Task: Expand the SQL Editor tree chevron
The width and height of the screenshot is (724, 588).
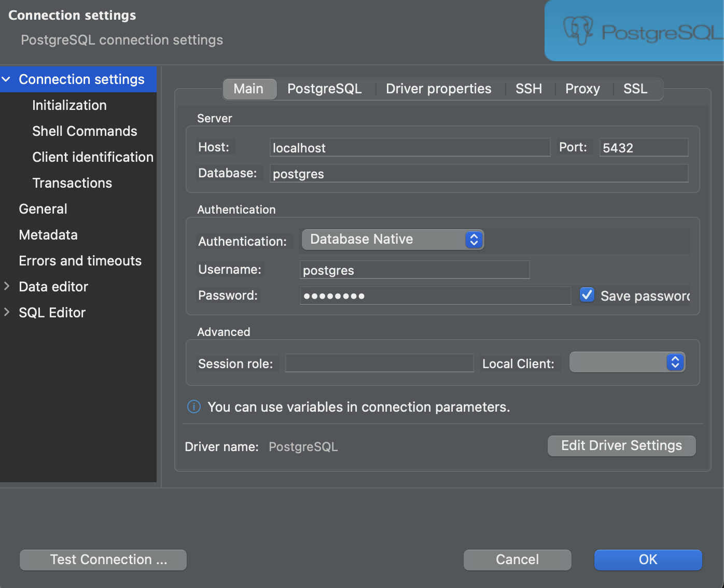Action: [x=7, y=312]
